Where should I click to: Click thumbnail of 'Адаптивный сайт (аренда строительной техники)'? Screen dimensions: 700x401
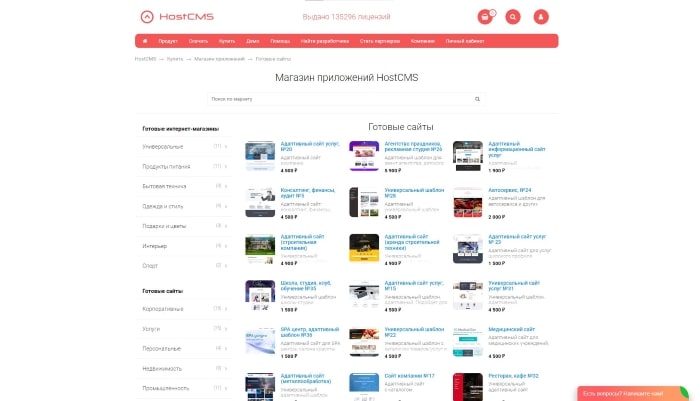364,249
